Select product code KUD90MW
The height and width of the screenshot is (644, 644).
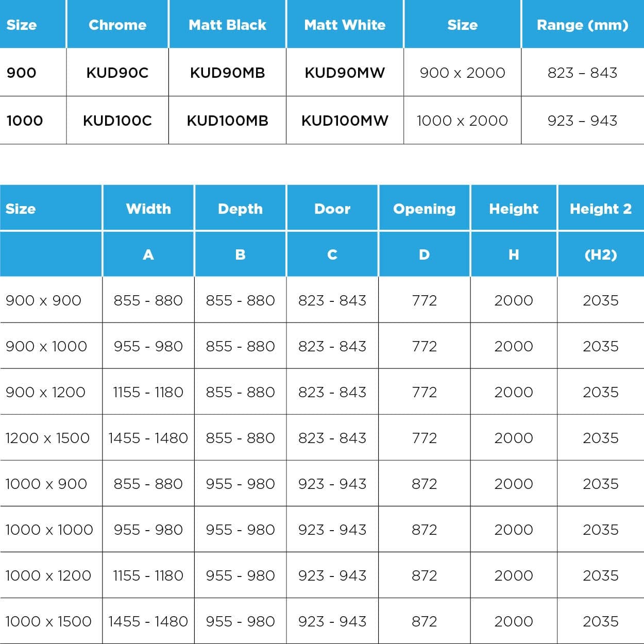pyautogui.click(x=345, y=73)
